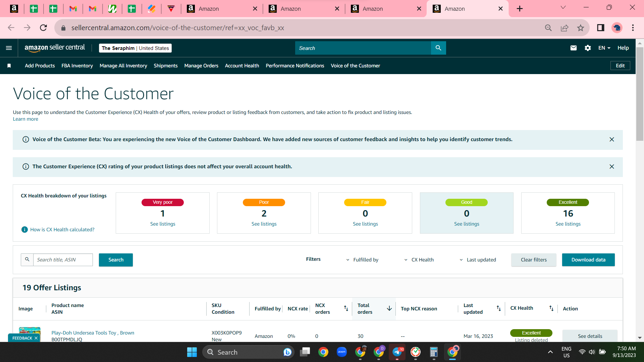Open Telegram from the taskbar
This screenshot has height=362, width=644.
[x=397, y=352]
